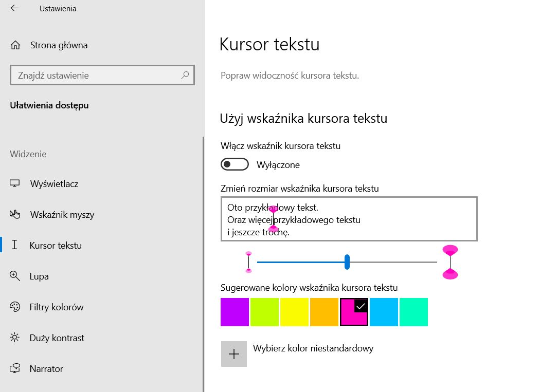Click Zmień rozmiar wskaźnika kursora tekstu label
Screen dimensions: 558x392
click(x=300, y=189)
